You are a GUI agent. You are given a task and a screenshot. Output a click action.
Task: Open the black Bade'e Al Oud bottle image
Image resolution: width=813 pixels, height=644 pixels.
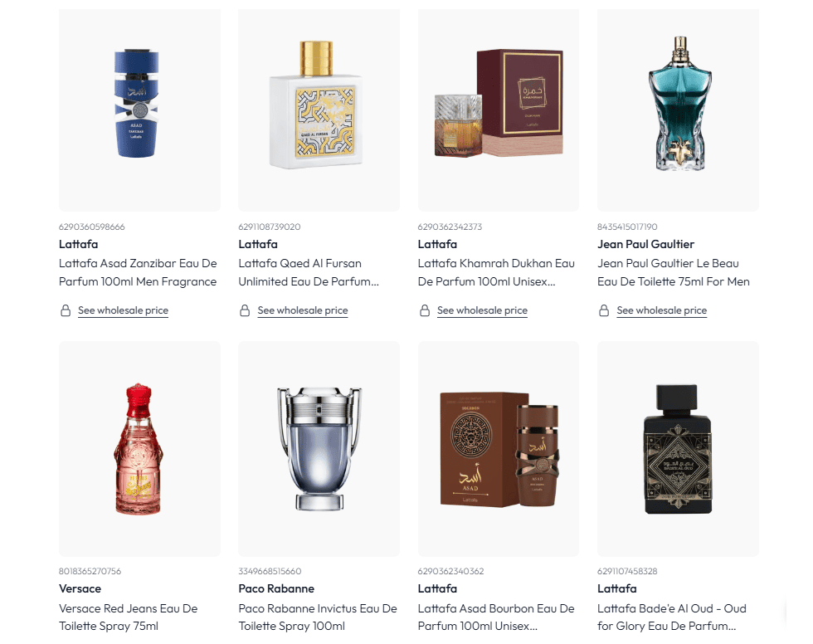click(679, 449)
